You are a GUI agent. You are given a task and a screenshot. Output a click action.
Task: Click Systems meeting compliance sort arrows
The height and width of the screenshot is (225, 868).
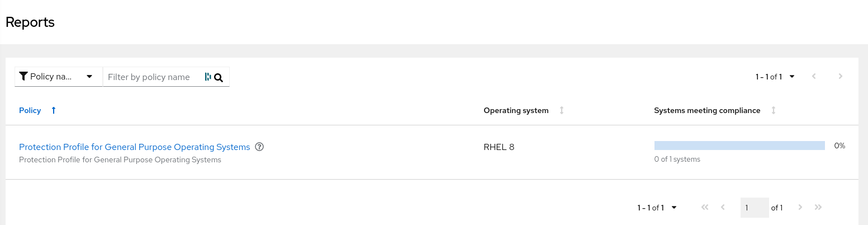tap(774, 110)
